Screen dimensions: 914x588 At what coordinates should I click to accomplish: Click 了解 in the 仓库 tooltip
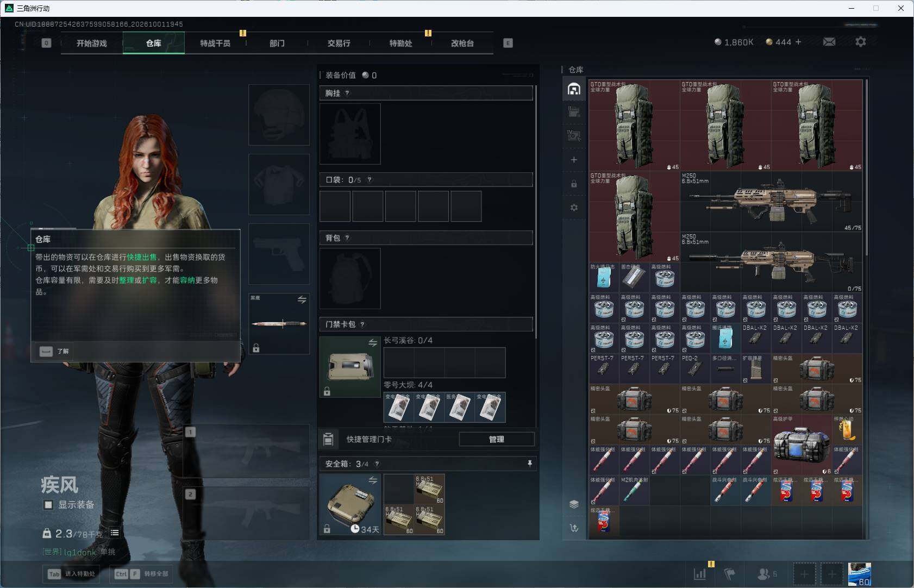coord(54,351)
